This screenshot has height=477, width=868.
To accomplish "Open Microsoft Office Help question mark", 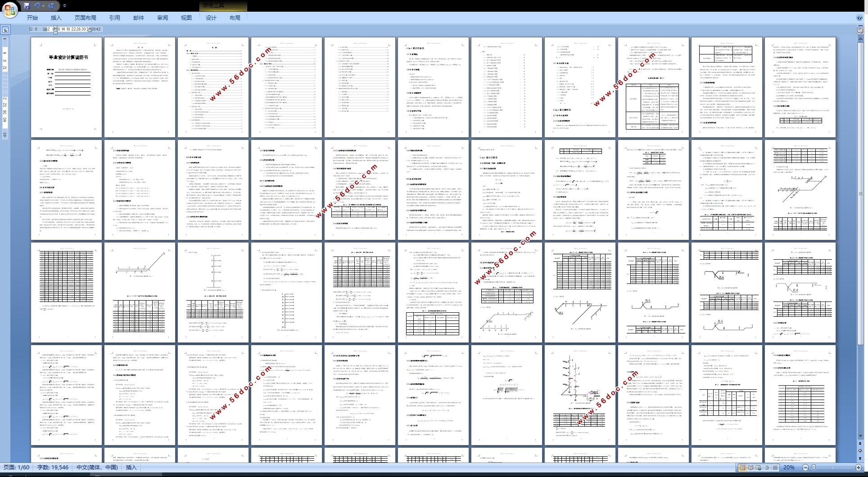I will (x=859, y=18).
